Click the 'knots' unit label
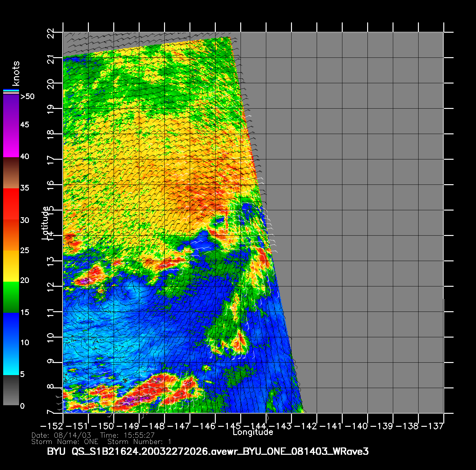Viewport: 476px width, 470px height. [x=16, y=74]
